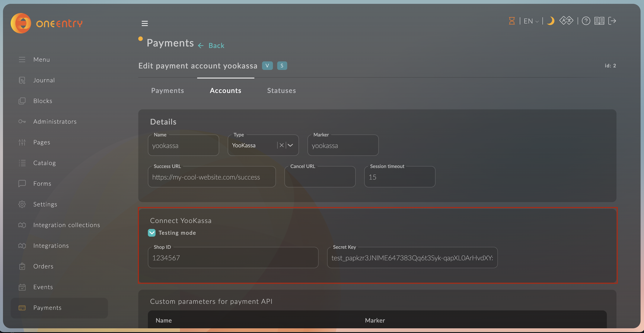Click the Name column header
The height and width of the screenshot is (333, 644).
click(x=164, y=320)
